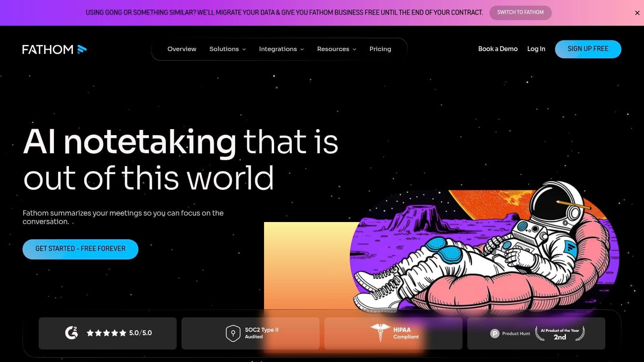Image resolution: width=644 pixels, height=362 pixels.
Task: Click the G2 logo icon
Action: (x=71, y=333)
